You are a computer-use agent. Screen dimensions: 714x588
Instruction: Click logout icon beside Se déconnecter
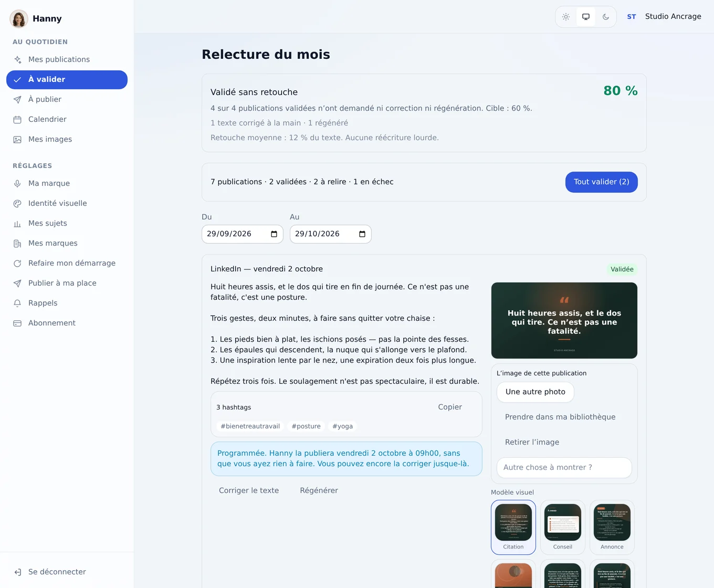[x=17, y=572]
